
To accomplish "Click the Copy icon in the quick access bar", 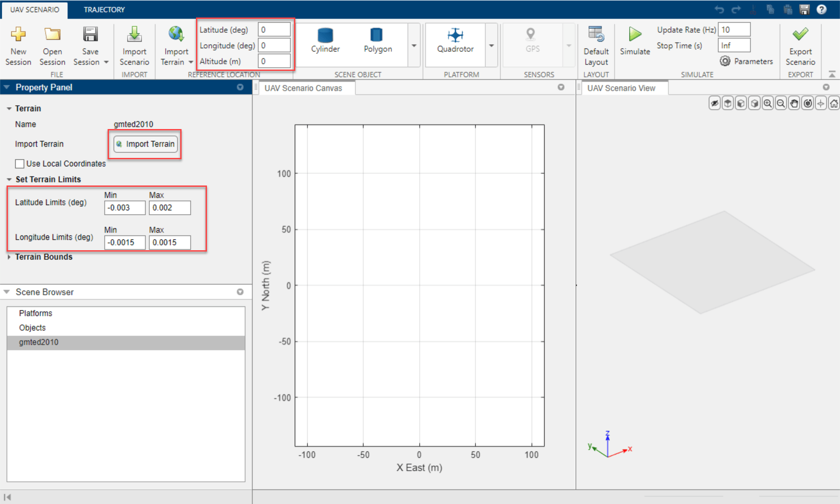I will tap(770, 9).
